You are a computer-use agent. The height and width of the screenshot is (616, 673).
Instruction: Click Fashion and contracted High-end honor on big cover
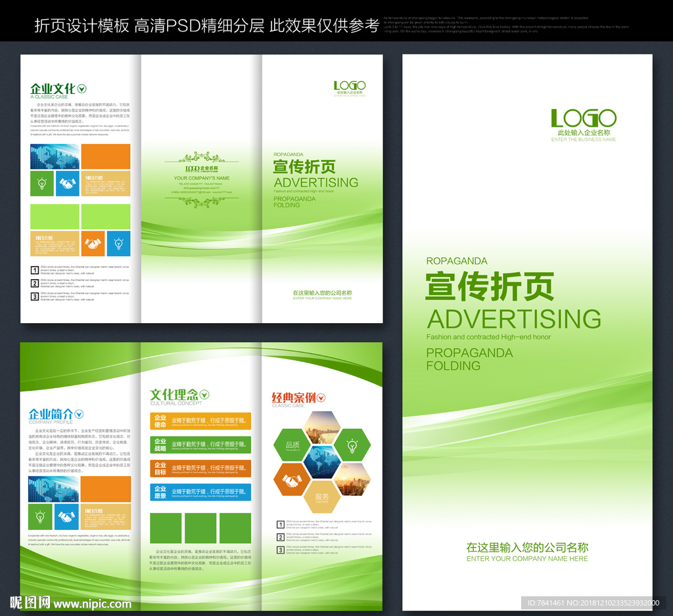[x=488, y=337]
